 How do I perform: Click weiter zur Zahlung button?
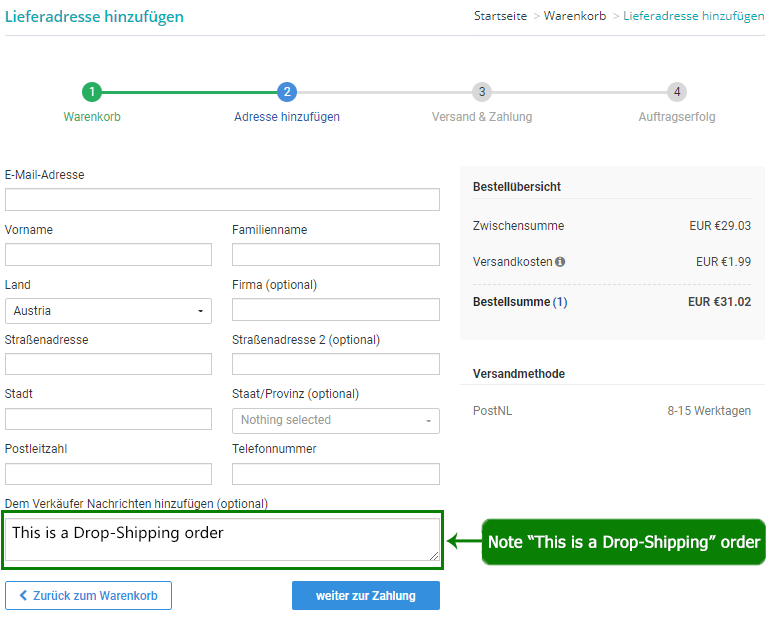click(365, 596)
